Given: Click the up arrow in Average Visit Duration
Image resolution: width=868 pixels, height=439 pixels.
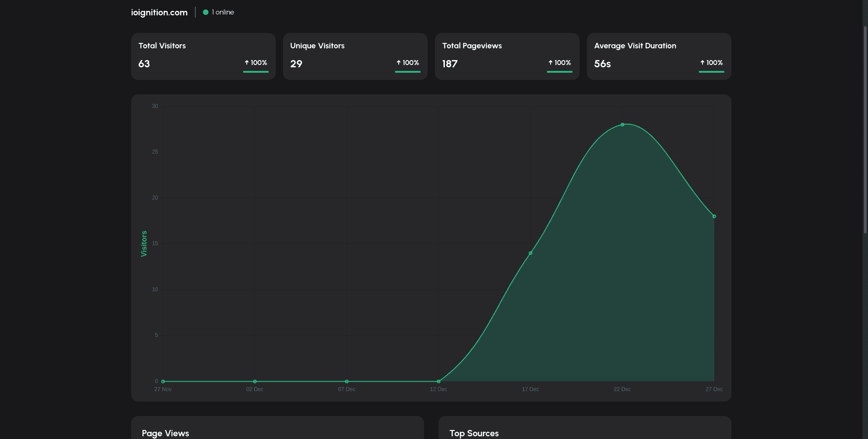Looking at the screenshot, I should [703, 63].
